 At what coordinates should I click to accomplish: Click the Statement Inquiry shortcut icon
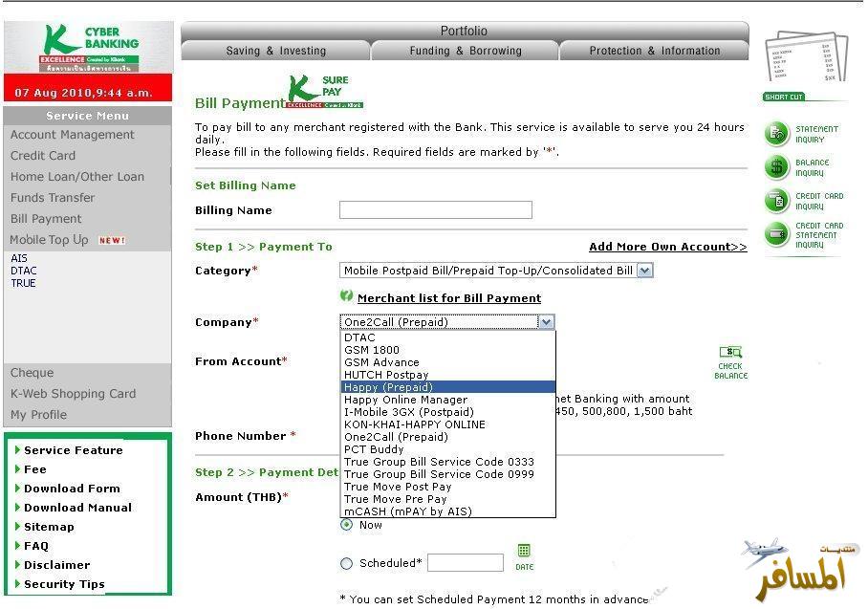(776, 134)
